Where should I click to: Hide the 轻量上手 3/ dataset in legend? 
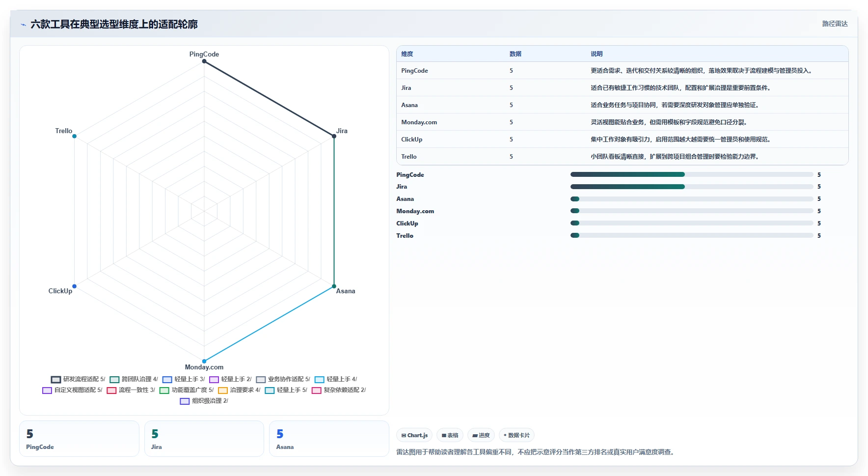point(184,379)
